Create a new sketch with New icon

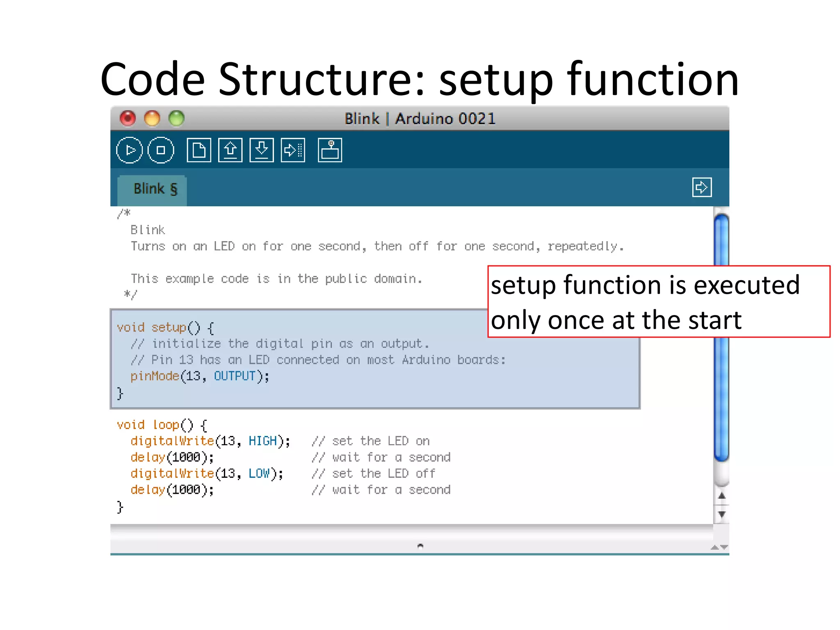(x=199, y=150)
